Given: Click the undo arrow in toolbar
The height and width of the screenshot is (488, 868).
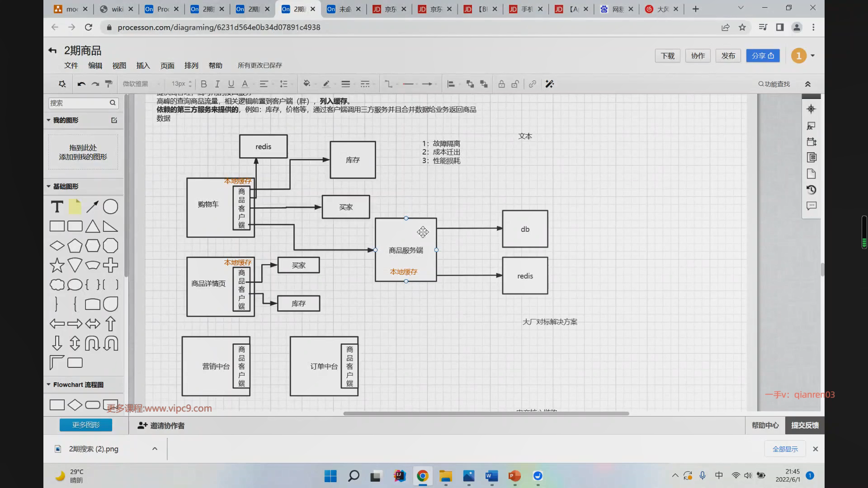Looking at the screenshot, I should 81,84.
